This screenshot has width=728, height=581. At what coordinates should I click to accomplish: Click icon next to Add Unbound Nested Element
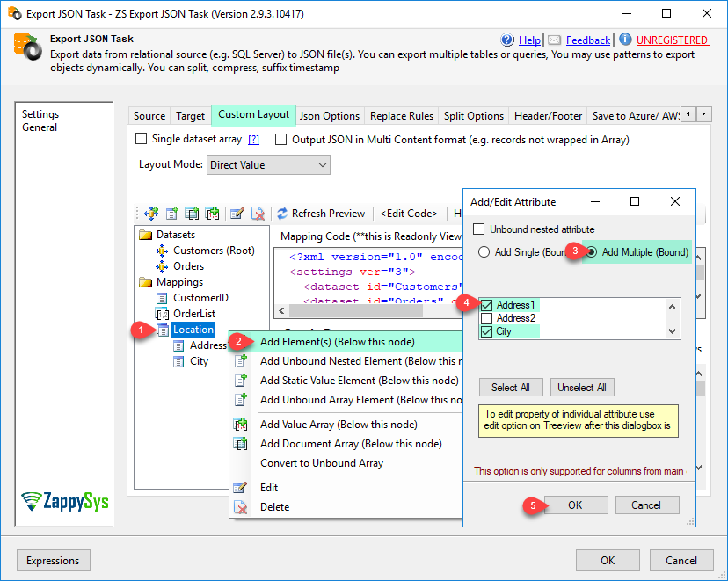[x=241, y=361]
